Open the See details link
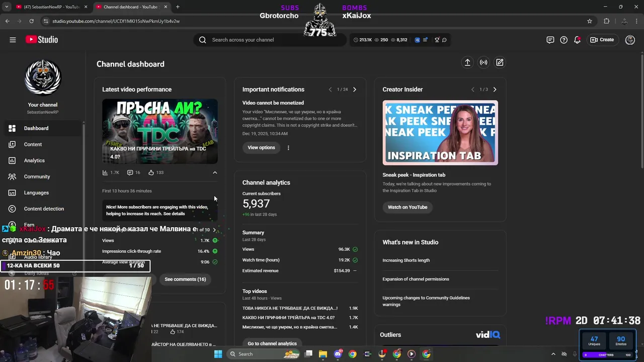The image size is (644, 362). (x=174, y=214)
